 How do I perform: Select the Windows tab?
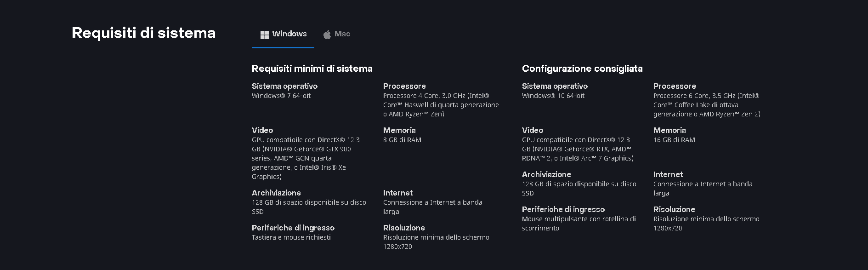pos(283,34)
